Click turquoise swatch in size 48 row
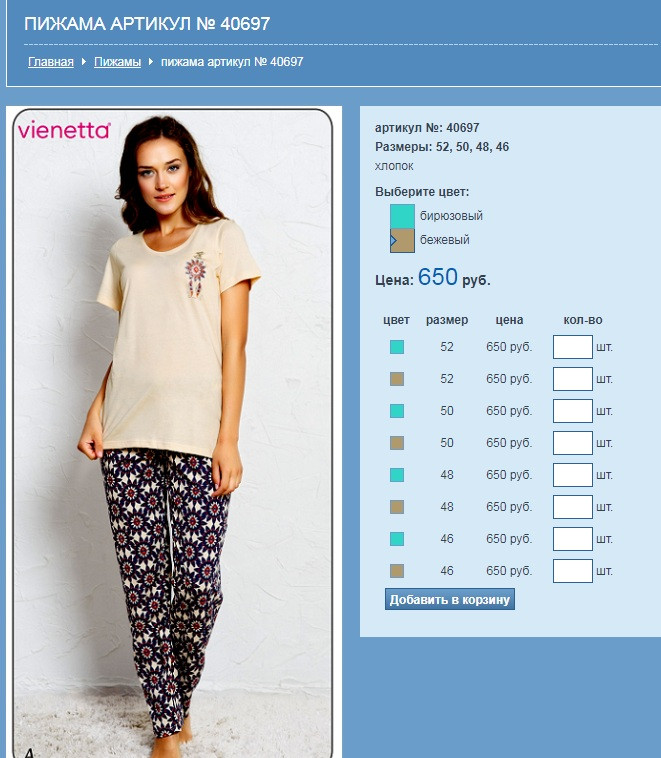The width and height of the screenshot is (661, 758). point(397,475)
